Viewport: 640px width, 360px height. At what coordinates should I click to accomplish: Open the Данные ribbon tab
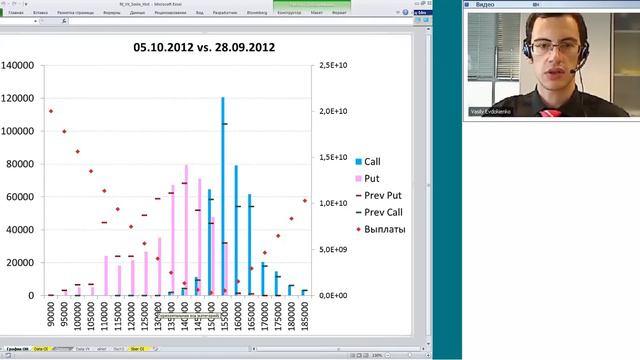[137, 13]
